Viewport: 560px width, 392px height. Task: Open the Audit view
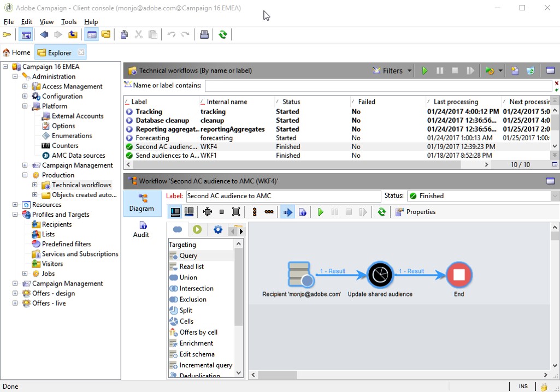(x=142, y=229)
